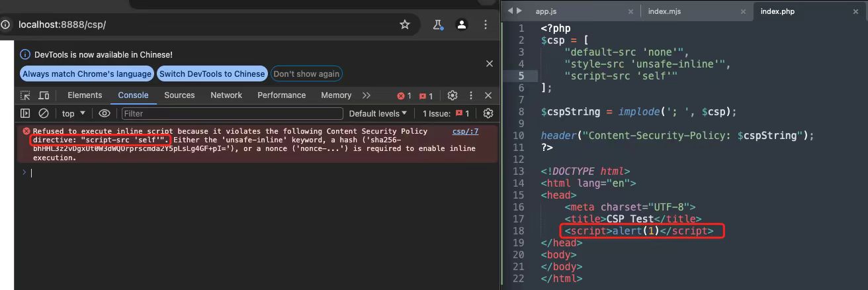Follow the csp/:7 source link
The image size is (868, 290).
tap(465, 132)
